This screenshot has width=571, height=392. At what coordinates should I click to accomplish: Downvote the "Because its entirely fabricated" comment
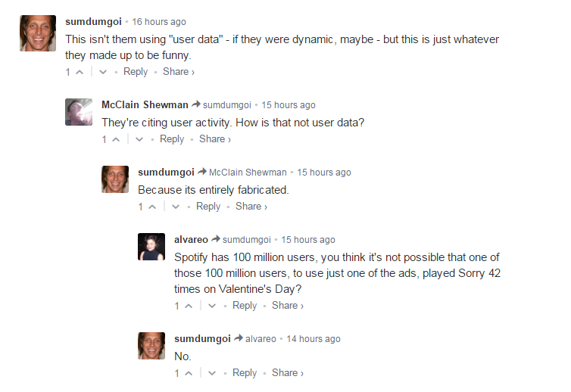(176, 207)
